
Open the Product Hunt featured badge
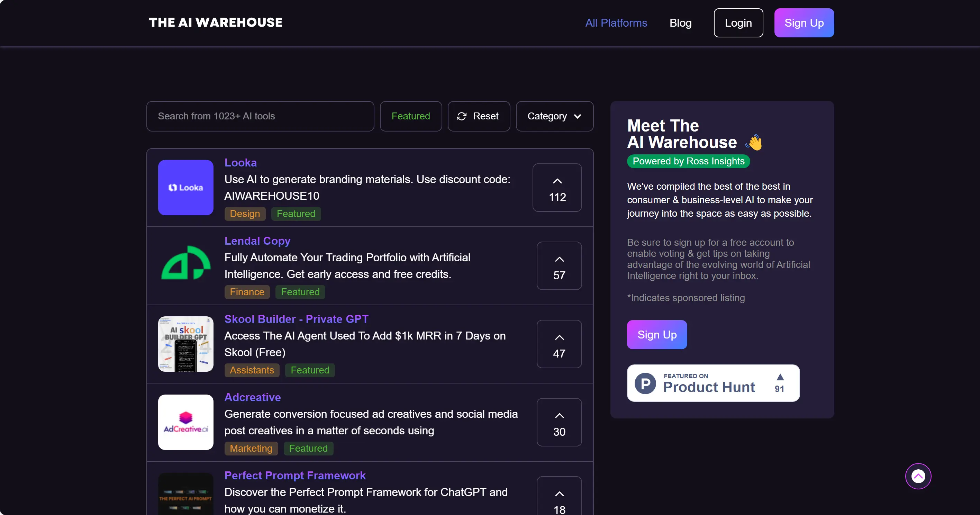tap(713, 383)
